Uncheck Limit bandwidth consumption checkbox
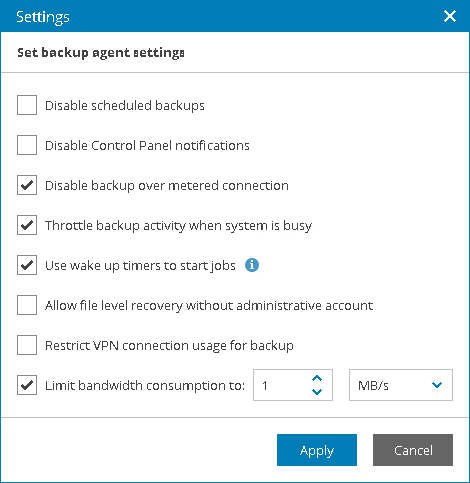 point(27,385)
